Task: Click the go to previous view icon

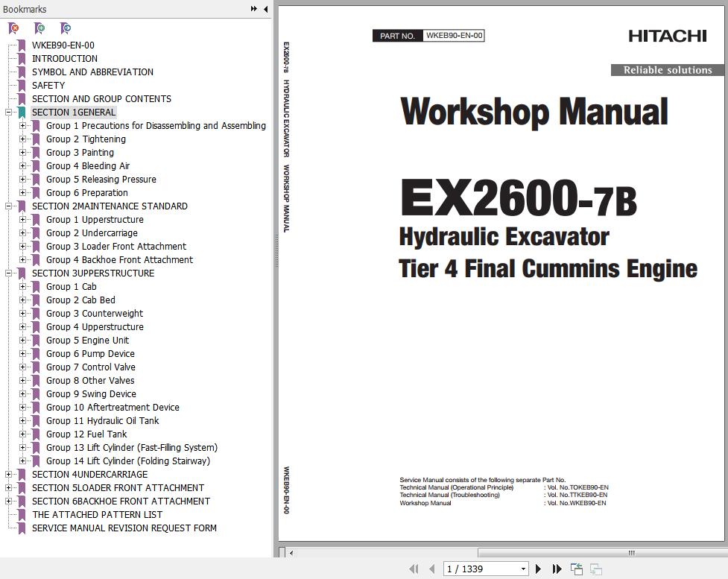Action: [x=577, y=569]
